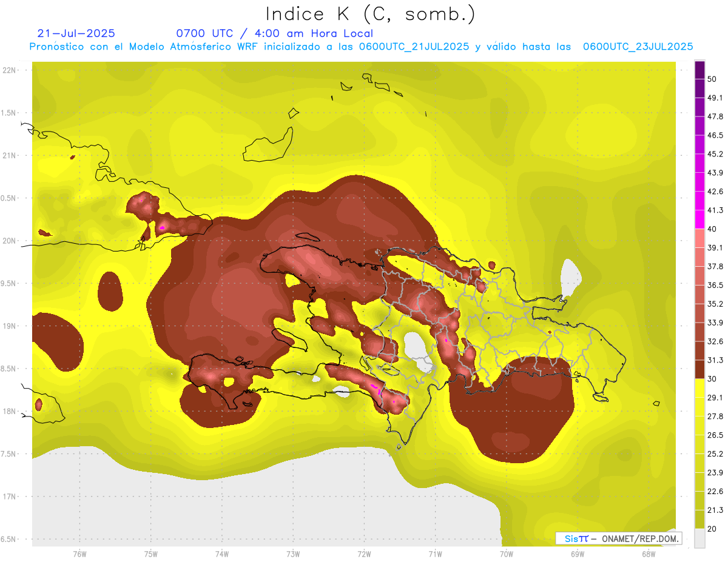728x562 pixels.
Task: Click the "33.9" color scale value
Action: pyautogui.click(x=715, y=322)
